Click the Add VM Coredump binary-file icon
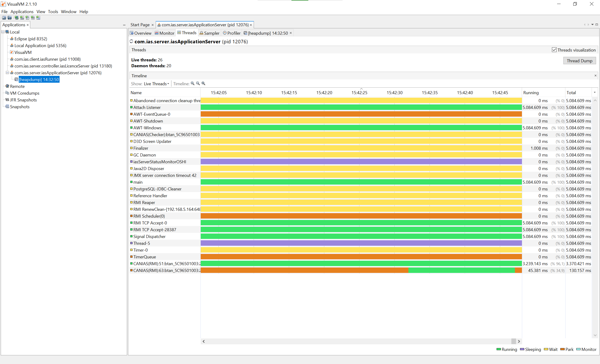 [27, 18]
